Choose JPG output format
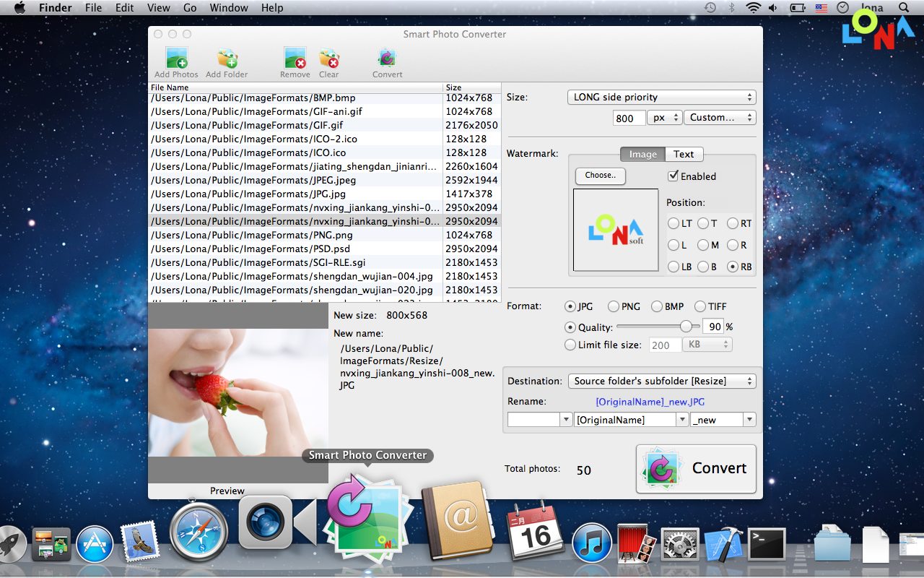924x578 pixels. pos(570,306)
